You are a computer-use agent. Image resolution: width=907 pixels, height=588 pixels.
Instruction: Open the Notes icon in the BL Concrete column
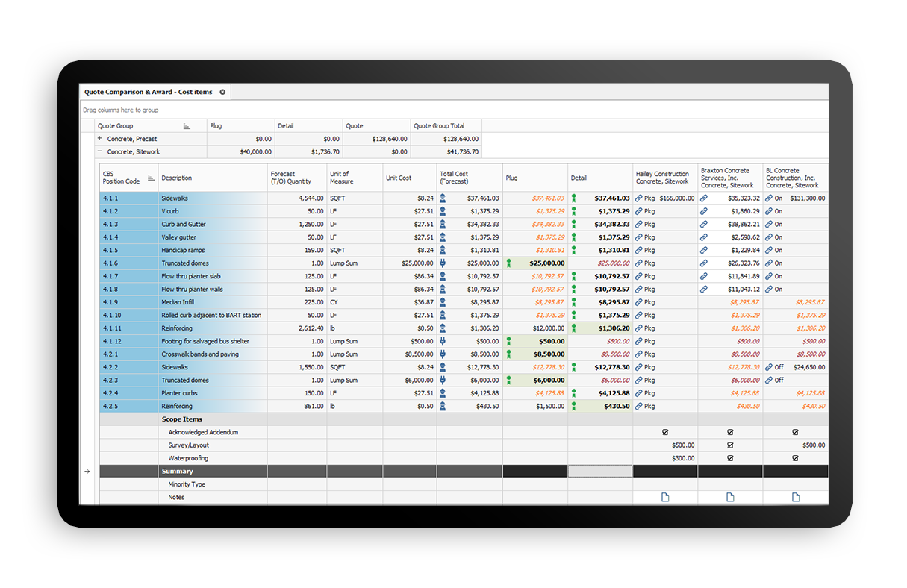pos(795,497)
